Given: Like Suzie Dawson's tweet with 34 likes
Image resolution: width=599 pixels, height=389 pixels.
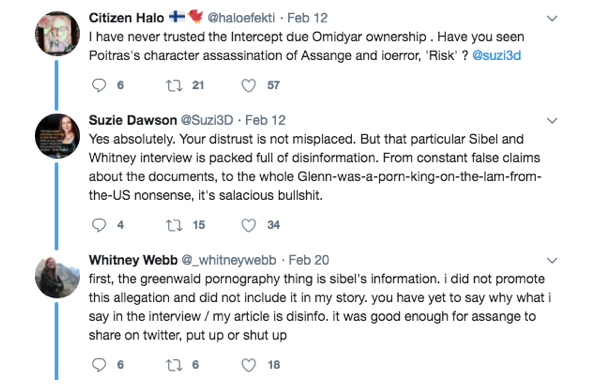Looking at the screenshot, I should click(248, 225).
